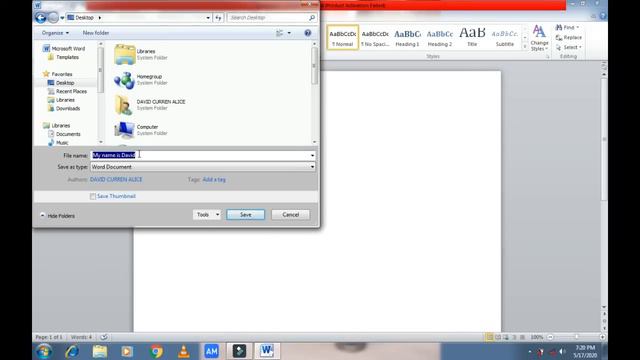Open Windows Media Player taskbar icon
Image resolution: width=640 pixels, height=360 pixels.
(127, 351)
